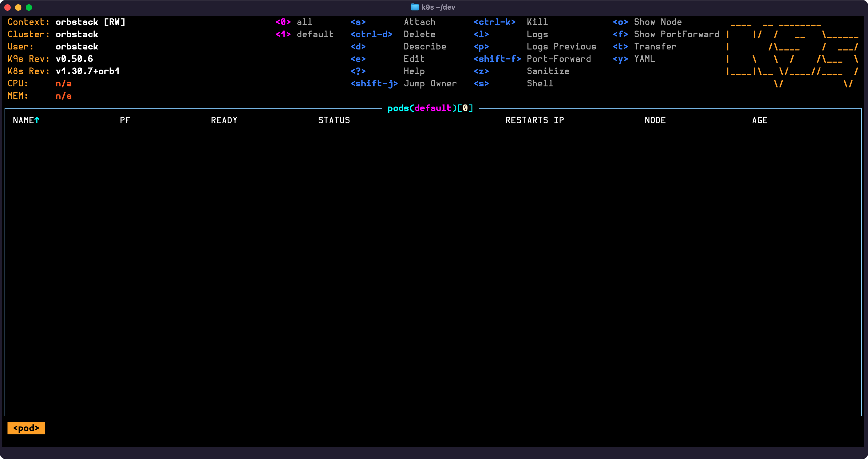Screen dimensions: 868x459
Task: Click the <shift-f> Port-Forward shortcut
Action: tap(532, 59)
